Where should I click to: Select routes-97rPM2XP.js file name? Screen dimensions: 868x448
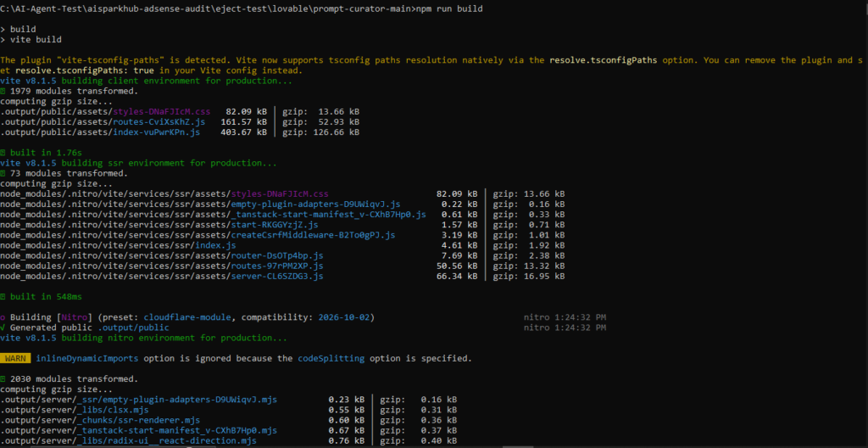coord(277,266)
